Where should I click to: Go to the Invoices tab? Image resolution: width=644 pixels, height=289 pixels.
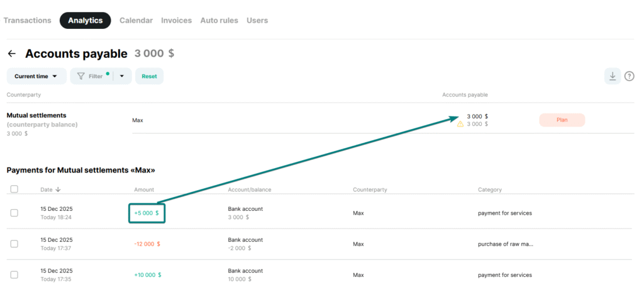coord(176,20)
